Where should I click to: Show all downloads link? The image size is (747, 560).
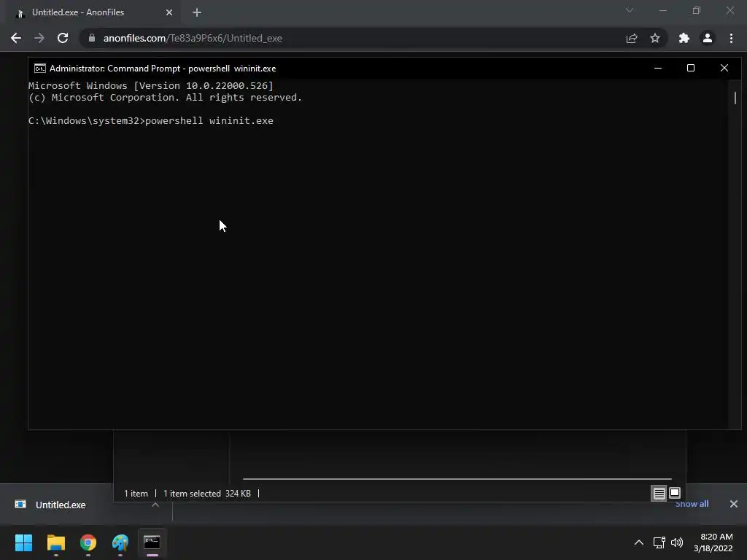(692, 504)
